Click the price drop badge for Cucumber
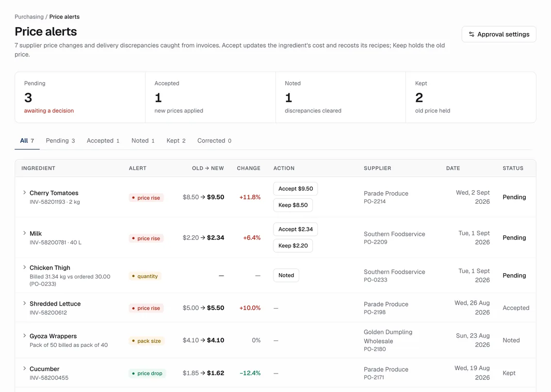 147,373
